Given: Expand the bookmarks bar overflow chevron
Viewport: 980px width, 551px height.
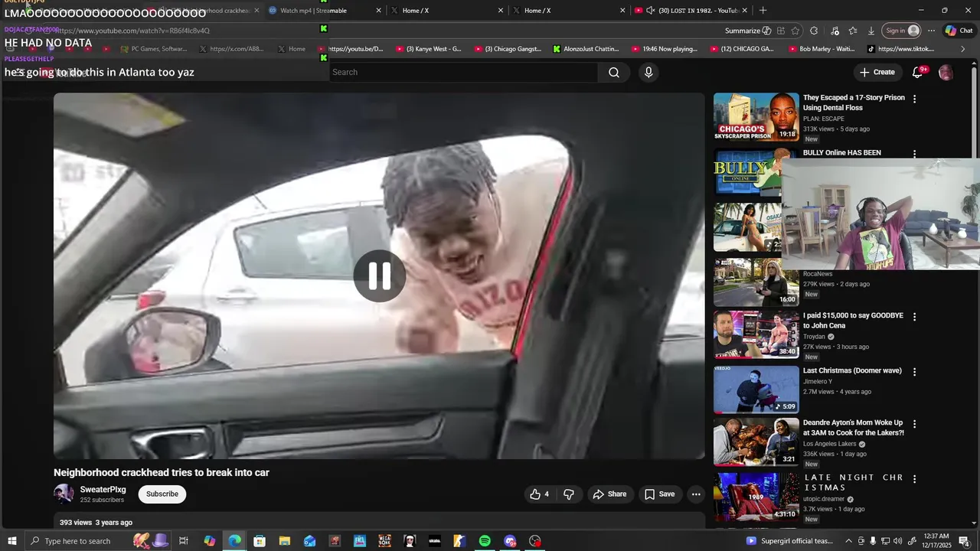Looking at the screenshot, I should (963, 49).
